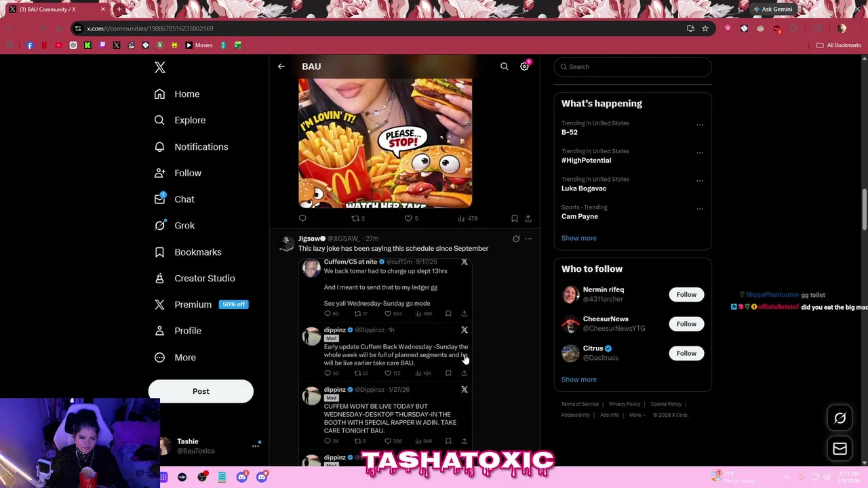Like dippinz's CUFFEM WONT BE LIVE tweet

click(393, 441)
